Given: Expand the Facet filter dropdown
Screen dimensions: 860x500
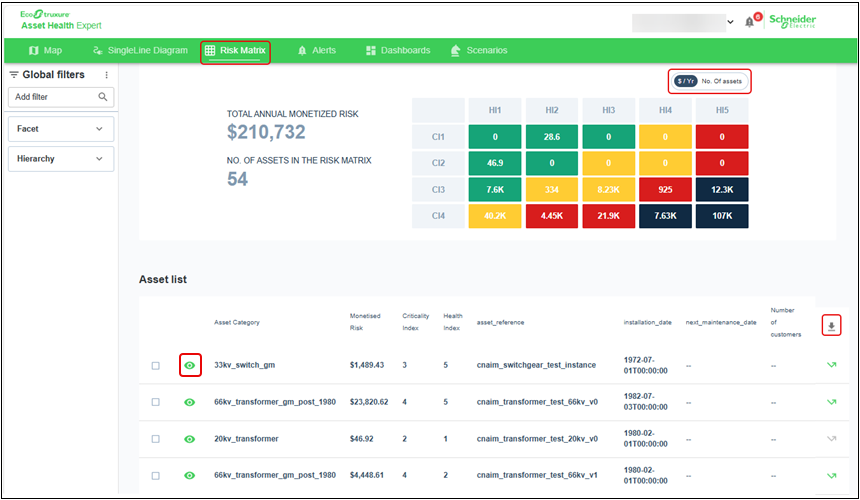Looking at the screenshot, I should 60,129.
